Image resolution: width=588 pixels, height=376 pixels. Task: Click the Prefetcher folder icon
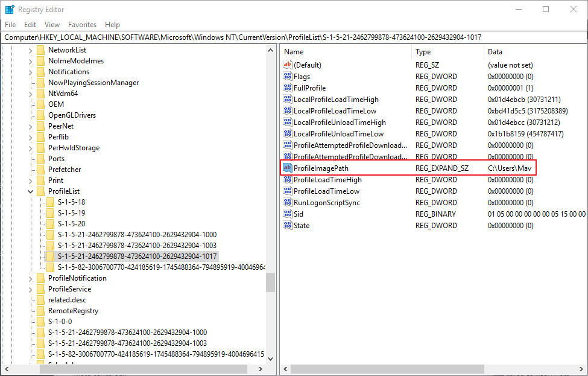click(x=41, y=170)
